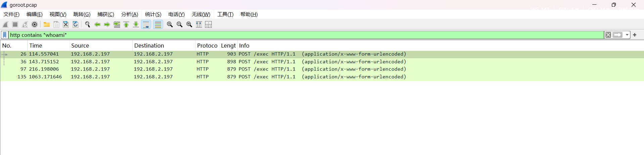Reload the capture file
The image size is (644, 155).
point(76,24)
